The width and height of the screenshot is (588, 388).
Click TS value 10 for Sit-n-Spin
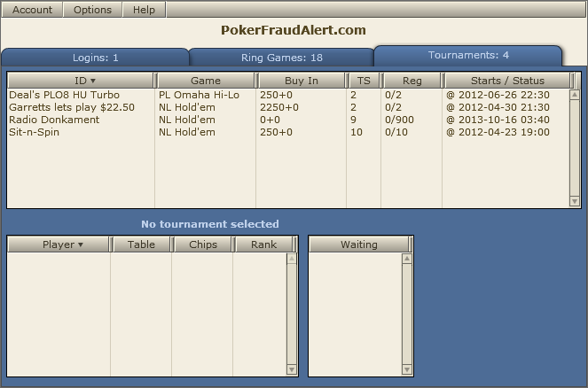coord(357,132)
